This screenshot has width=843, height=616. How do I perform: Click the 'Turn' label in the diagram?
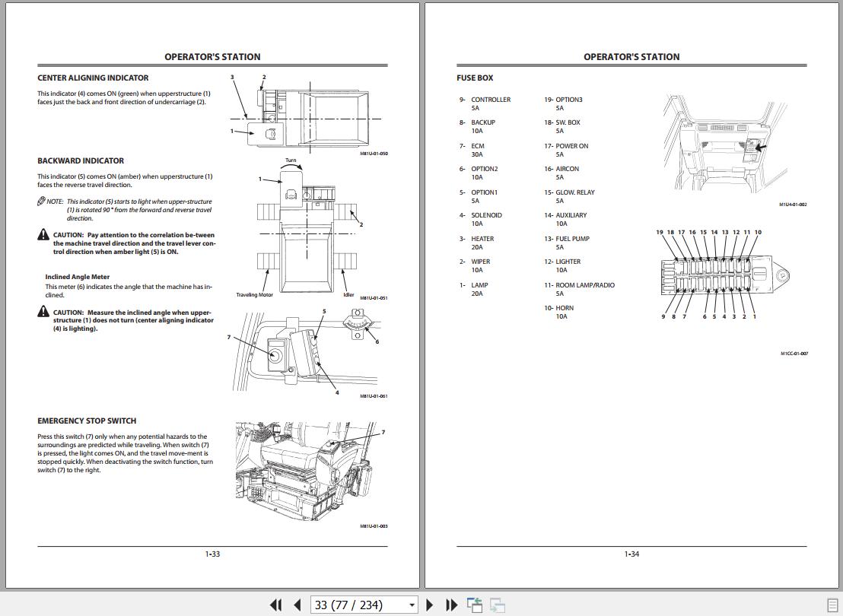[x=291, y=160]
